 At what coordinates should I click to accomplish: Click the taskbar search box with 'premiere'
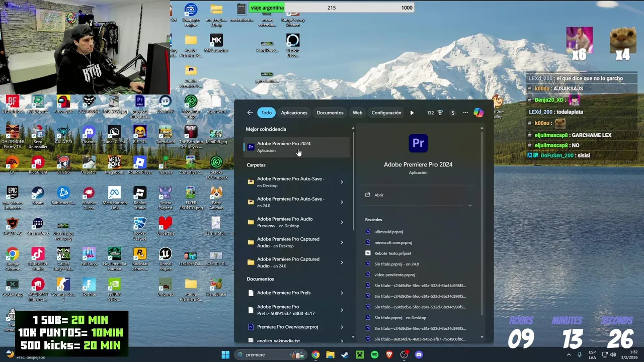point(272,354)
